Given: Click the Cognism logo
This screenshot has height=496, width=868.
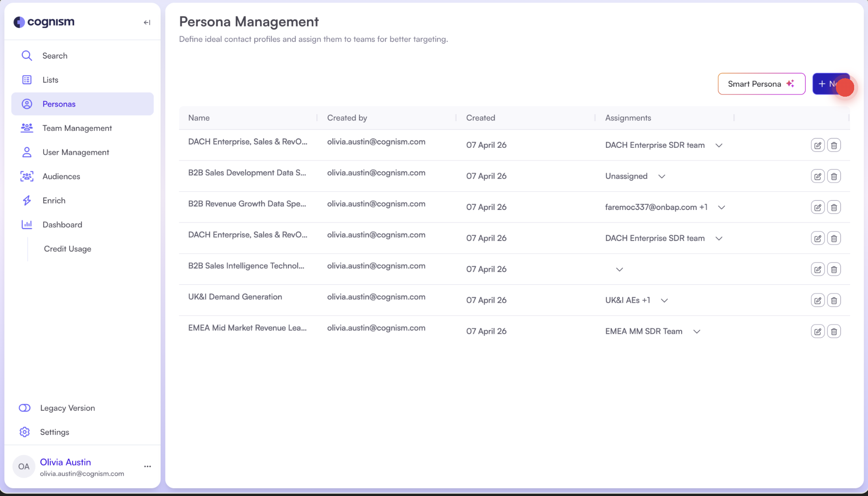Looking at the screenshot, I should coord(44,22).
